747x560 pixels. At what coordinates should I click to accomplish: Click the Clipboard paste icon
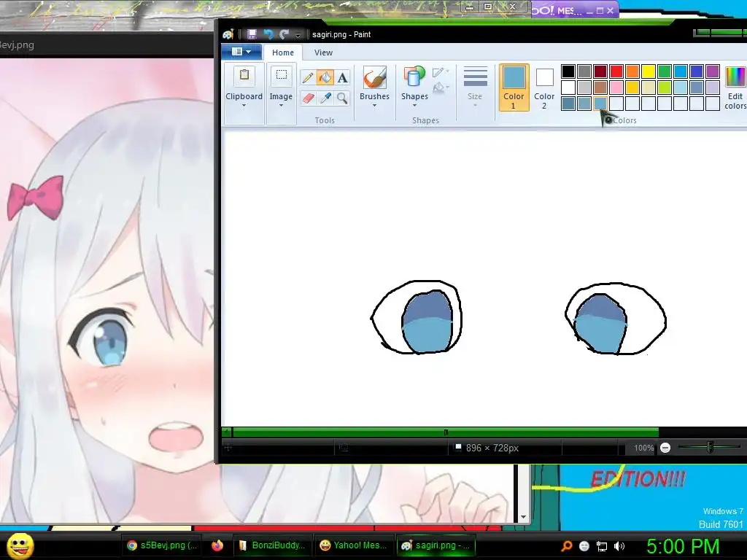tap(244, 76)
